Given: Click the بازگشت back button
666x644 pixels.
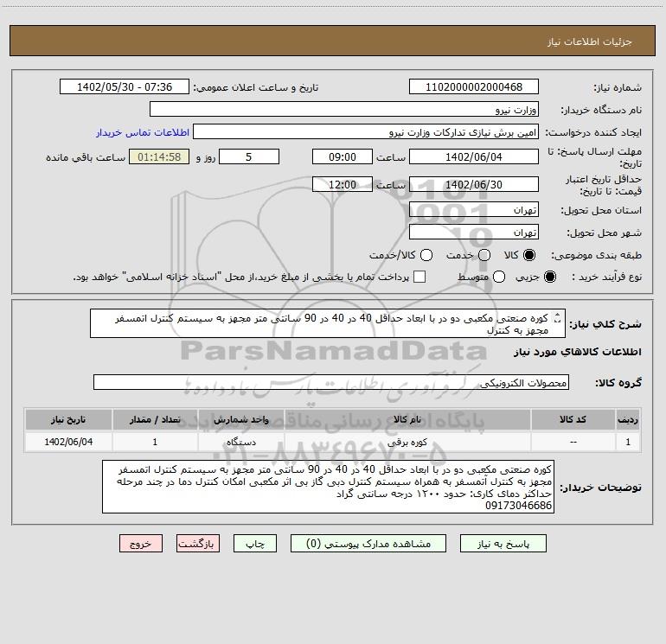Looking at the screenshot, I should [198, 544].
